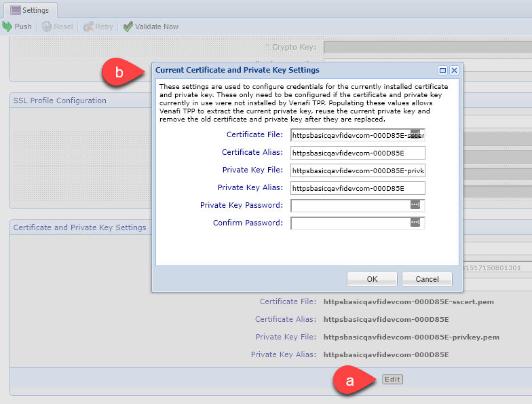Click the Edit button below Private Key Alias
Screen dimensions: 532x404
tap(392, 380)
